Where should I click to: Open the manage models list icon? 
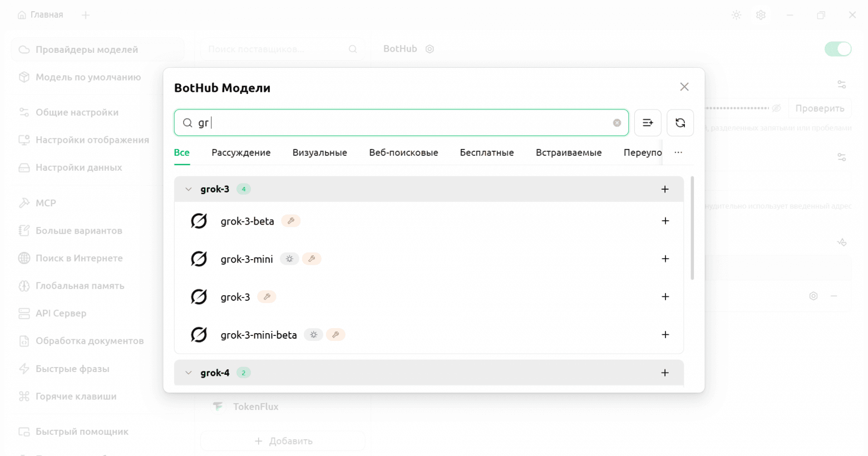click(648, 123)
